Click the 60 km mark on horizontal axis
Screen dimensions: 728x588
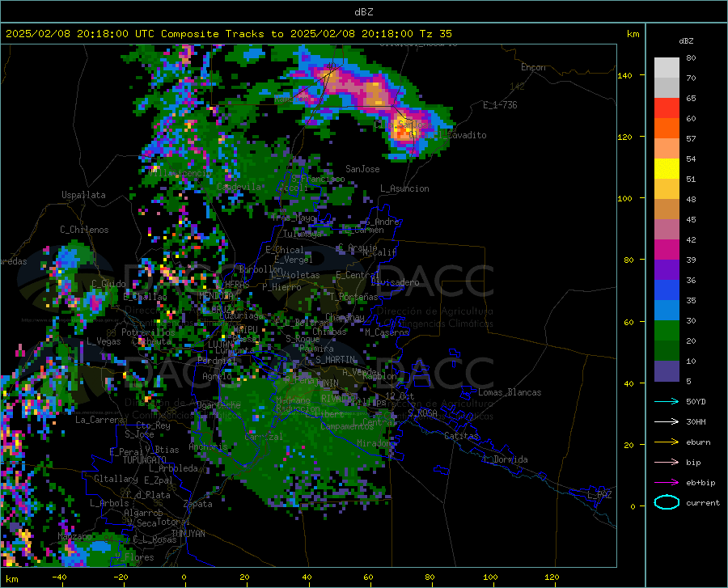click(x=368, y=577)
